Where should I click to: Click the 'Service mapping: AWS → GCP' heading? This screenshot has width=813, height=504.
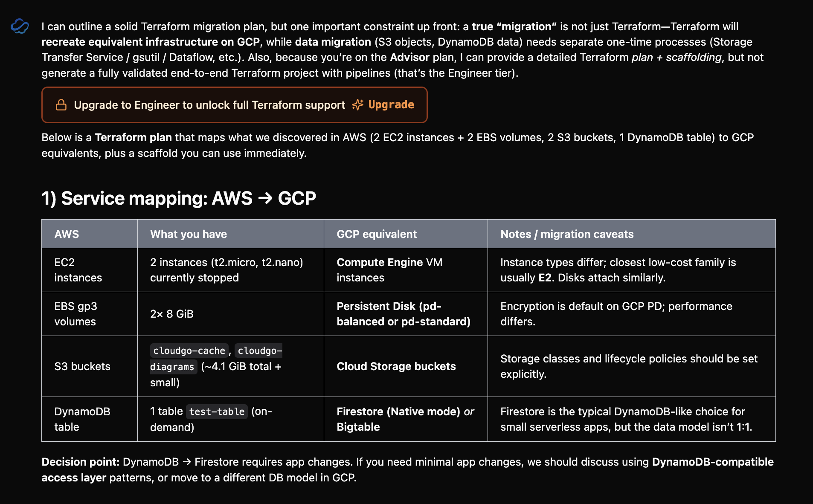coord(179,198)
